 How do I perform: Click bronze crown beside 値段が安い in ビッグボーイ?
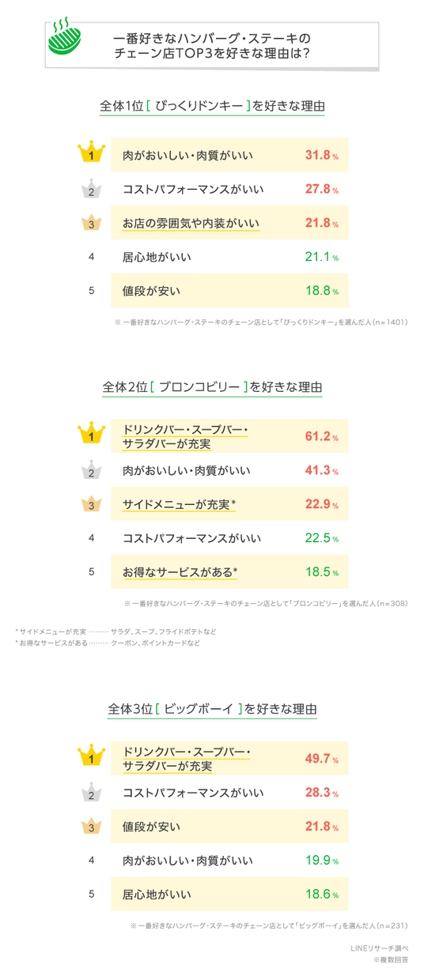92,827
